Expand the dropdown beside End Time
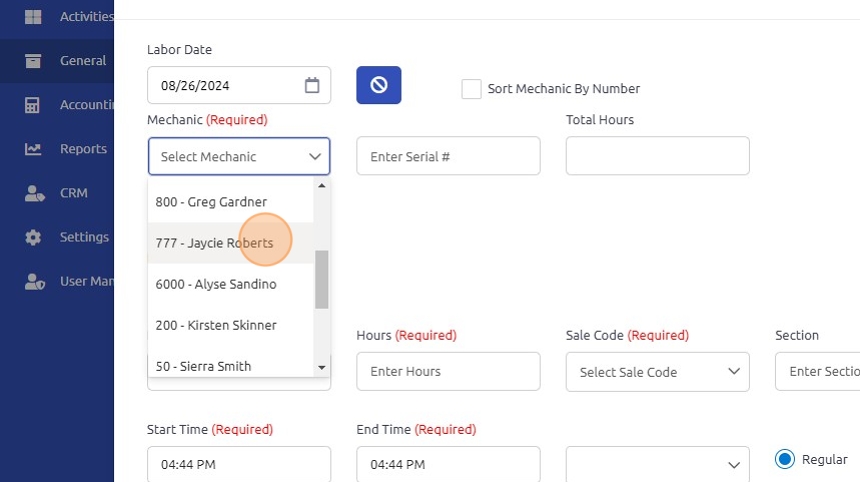Screen dimensions: 860x482 (x=657, y=464)
